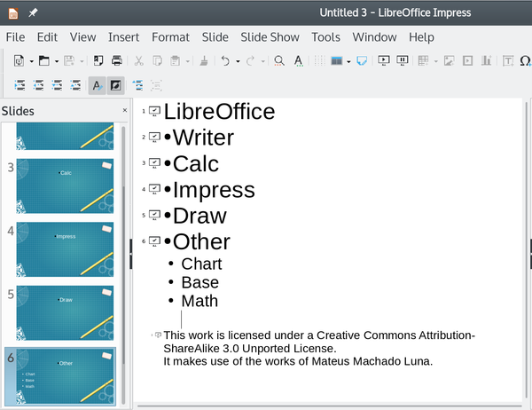Image resolution: width=532 pixels, height=410 pixels.
Task: Copy selection with the Copy icon
Action: pyautogui.click(x=157, y=61)
